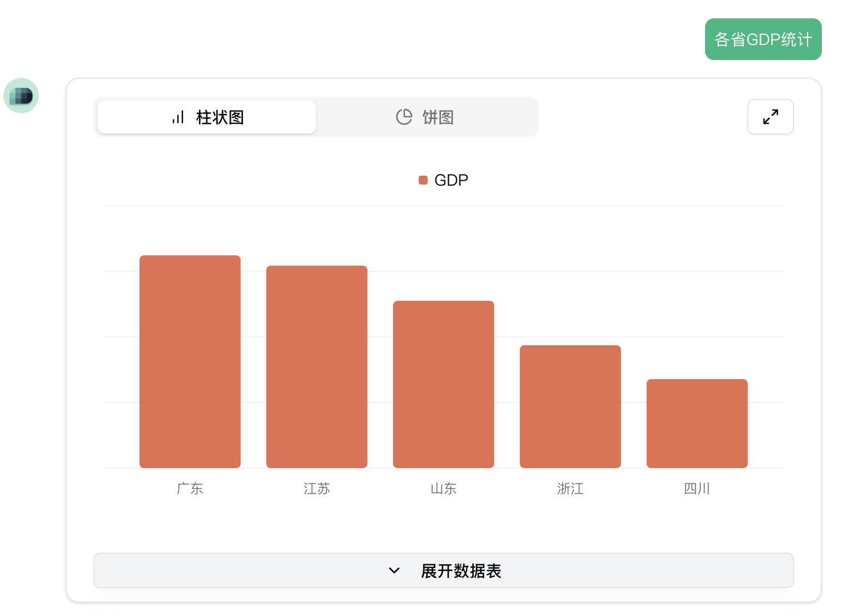Expand the data table via the 展开数据表 text
The width and height of the screenshot is (863, 616).
tap(461, 571)
